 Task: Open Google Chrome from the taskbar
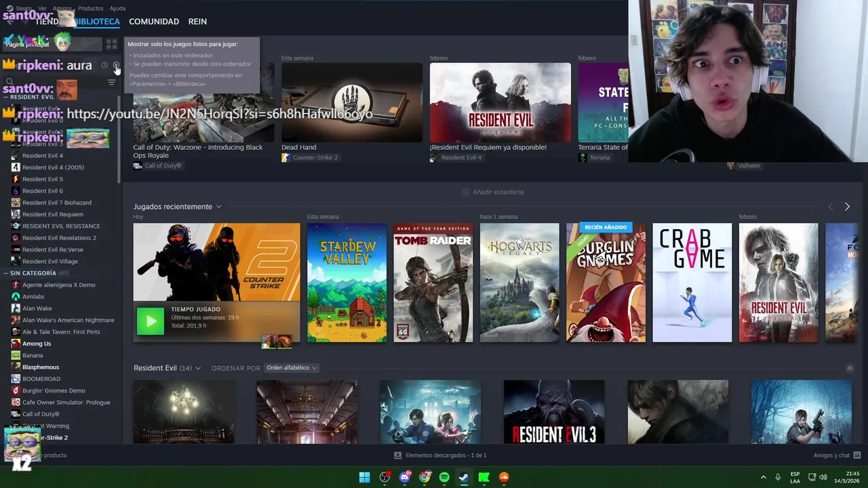point(425,477)
